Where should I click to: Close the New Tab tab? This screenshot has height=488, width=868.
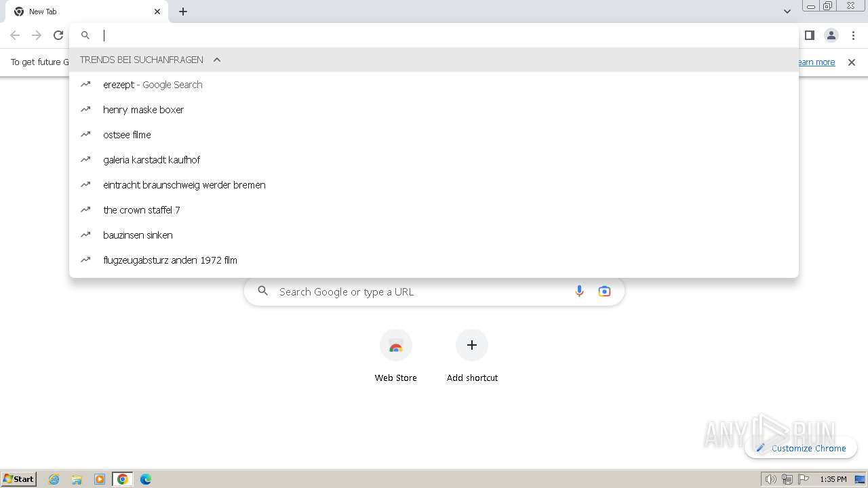point(157,12)
